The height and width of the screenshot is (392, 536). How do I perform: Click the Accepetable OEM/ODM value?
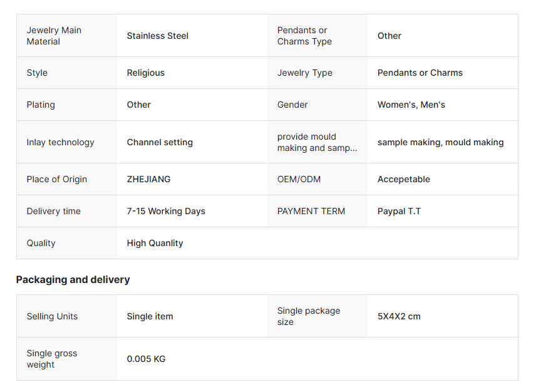(403, 179)
